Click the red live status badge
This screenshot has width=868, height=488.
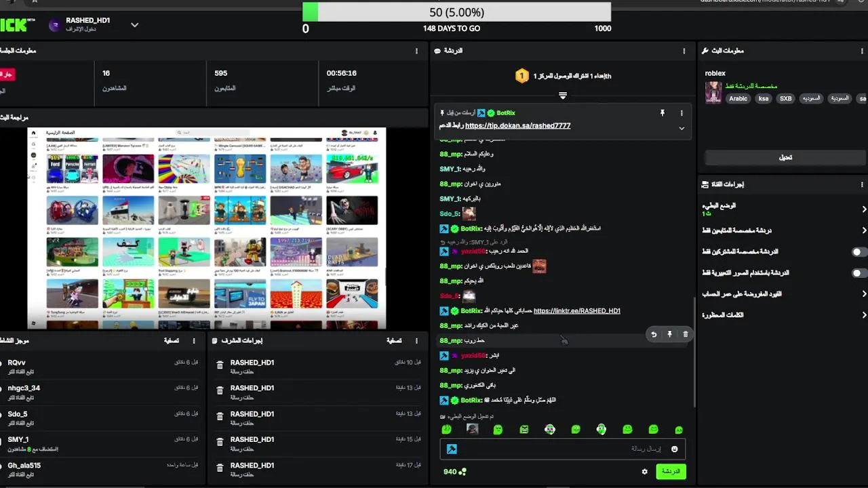point(7,75)
